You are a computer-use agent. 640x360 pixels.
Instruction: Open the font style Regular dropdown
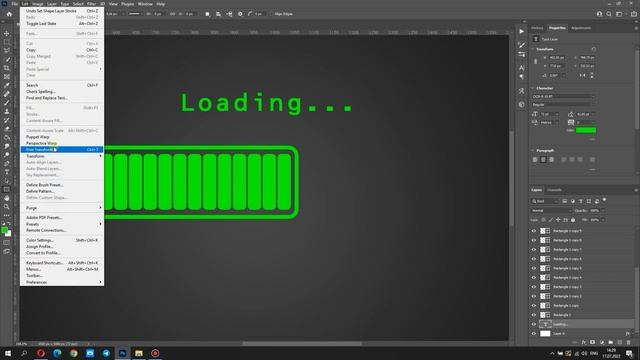[x=563, y=105]
